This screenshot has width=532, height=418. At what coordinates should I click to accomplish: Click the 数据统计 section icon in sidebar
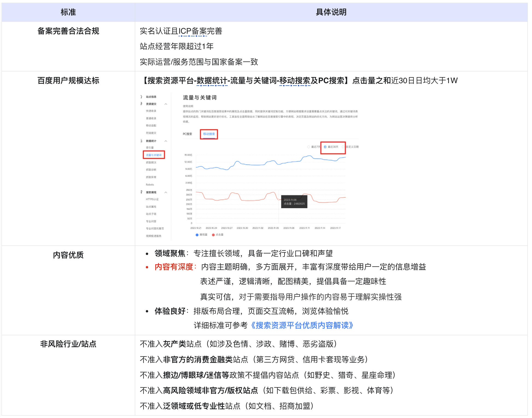click(x=141, y=141)
